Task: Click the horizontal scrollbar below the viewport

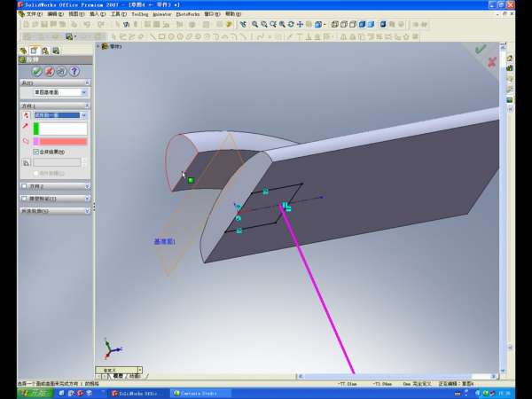Action: click(397, 376)
